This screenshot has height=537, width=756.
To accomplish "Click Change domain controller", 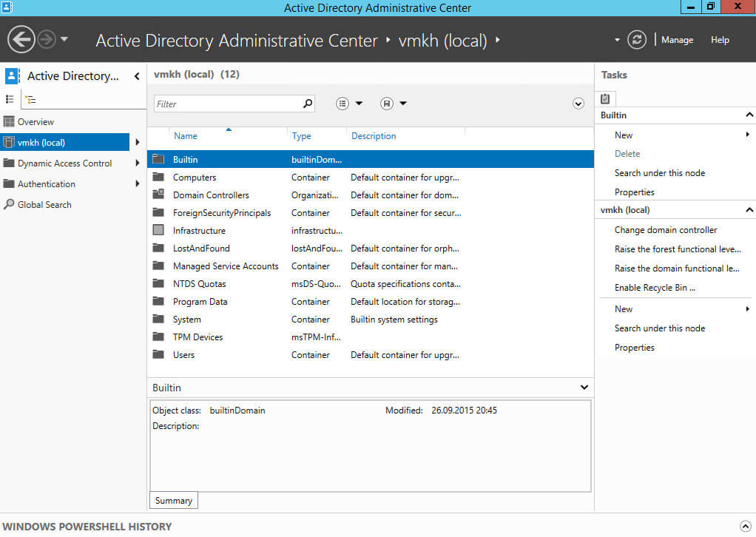I will pos(665,230).
